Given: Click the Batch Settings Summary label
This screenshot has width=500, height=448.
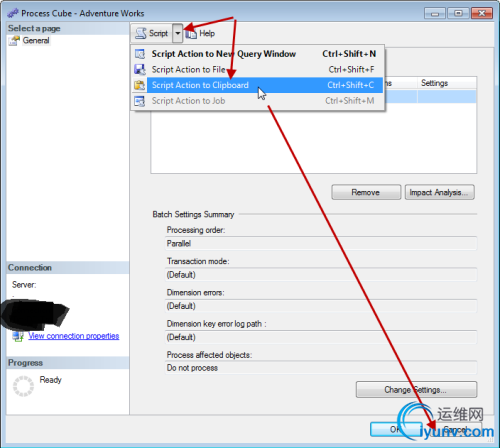Looking at the screenshot, I should pyautogui.click(x=193, y=214).
